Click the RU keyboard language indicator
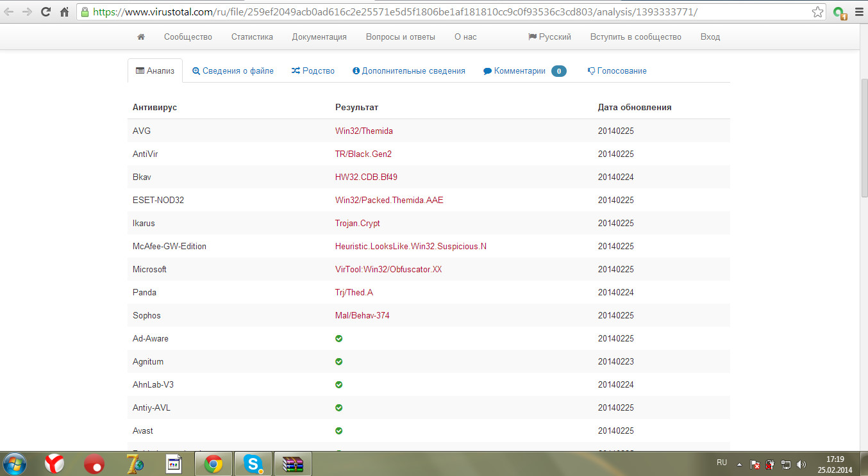The width and height of the screenshot is (868, 476). coord(722,462)
